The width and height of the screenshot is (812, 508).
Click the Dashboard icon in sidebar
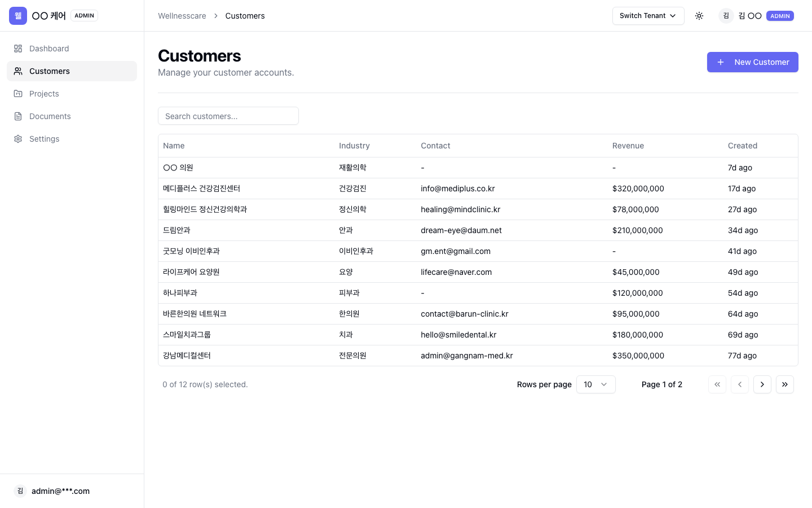18,49
